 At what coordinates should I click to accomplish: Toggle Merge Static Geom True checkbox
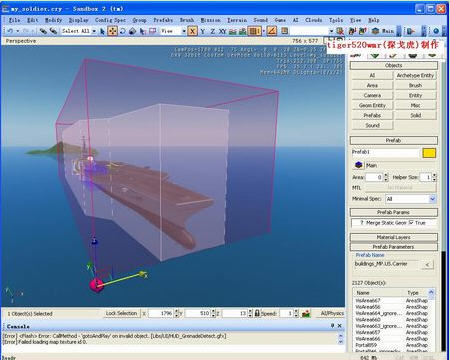[x=411, y=222]
